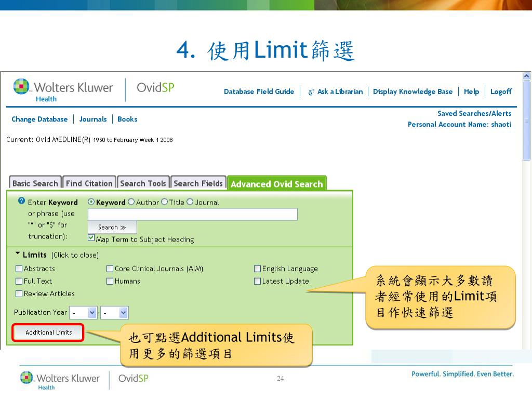Click the scrollbar up arrow
The height and width of the screenshot is (399, 532).
coord(527,76)
